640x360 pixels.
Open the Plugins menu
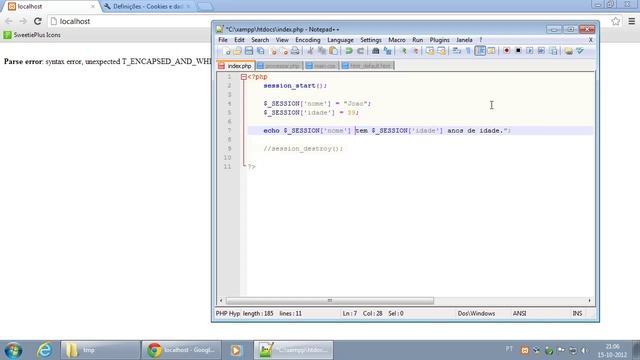click(440, 40)
